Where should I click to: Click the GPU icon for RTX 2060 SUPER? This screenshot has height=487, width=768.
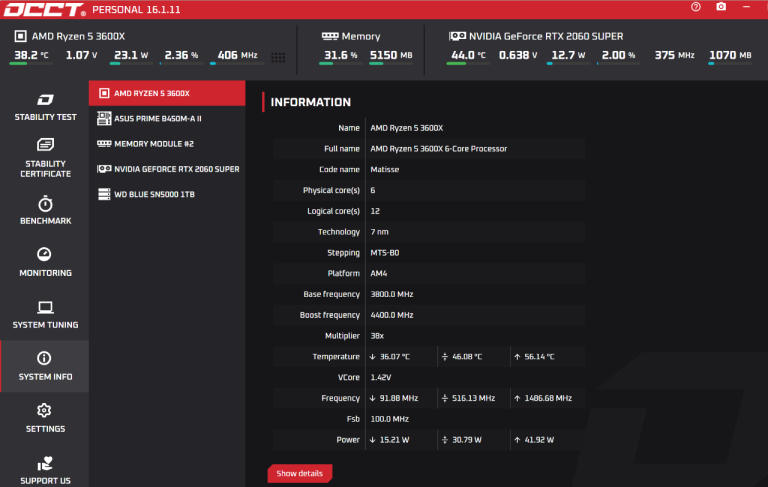tap(104, 169)
